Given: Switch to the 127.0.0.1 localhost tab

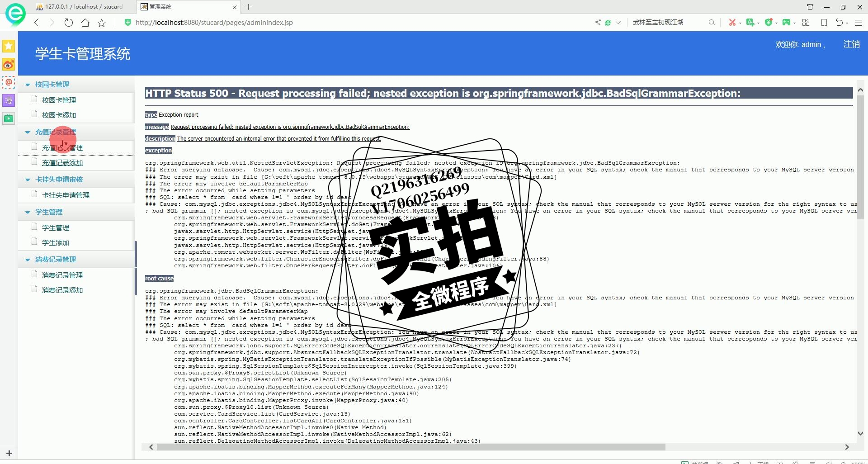Looking at the screenshot, I should (84, 7).
